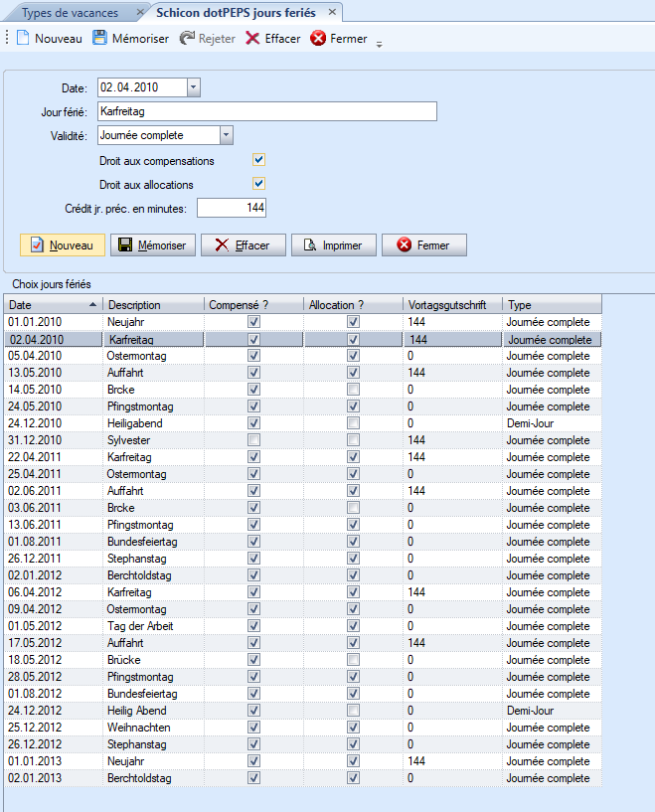Screen dimensions: 655x812
Task: Click the Rejeter undo toolbar icon
Action: [187, 39]
